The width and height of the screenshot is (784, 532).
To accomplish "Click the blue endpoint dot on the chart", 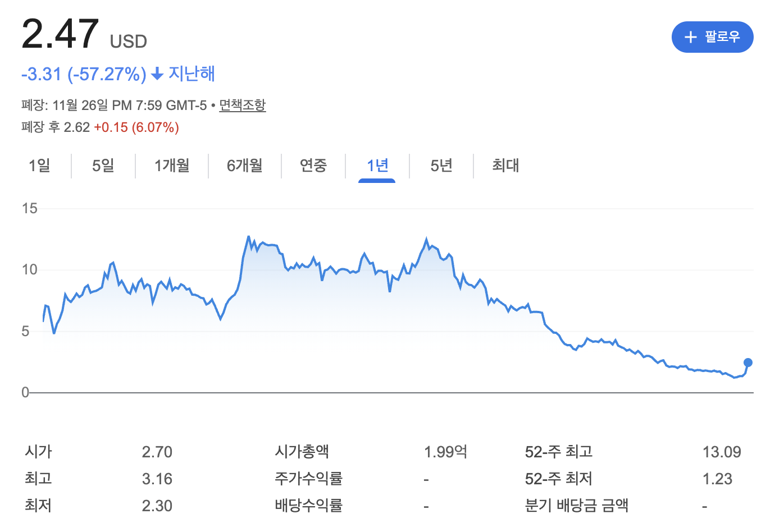I will (x=747, y=363).
